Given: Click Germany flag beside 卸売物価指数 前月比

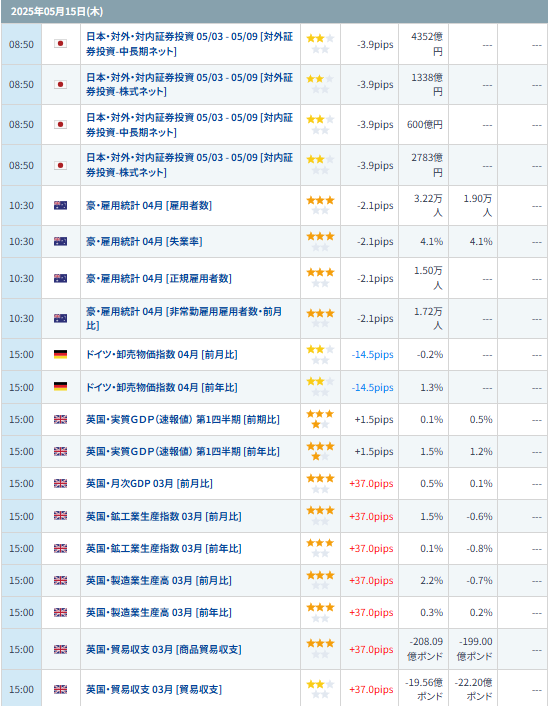Looking at the screenshot, I should (60, 354).
